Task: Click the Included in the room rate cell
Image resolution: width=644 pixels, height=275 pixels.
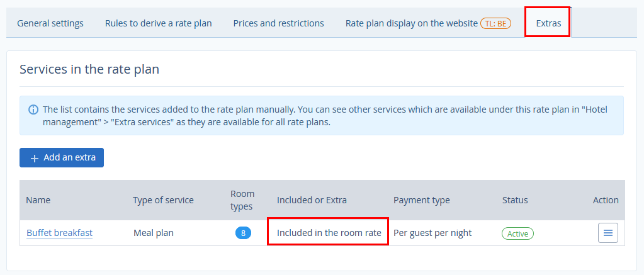Action: pos(329,233)
